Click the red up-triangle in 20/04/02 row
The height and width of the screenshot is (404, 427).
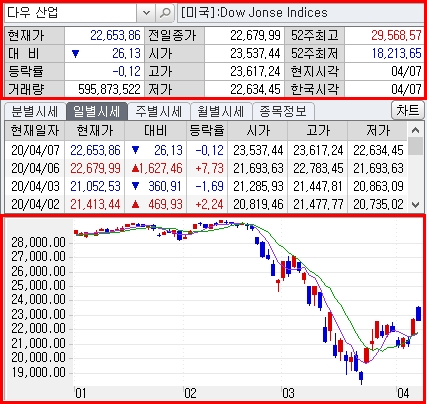click(x=135, y=204)
